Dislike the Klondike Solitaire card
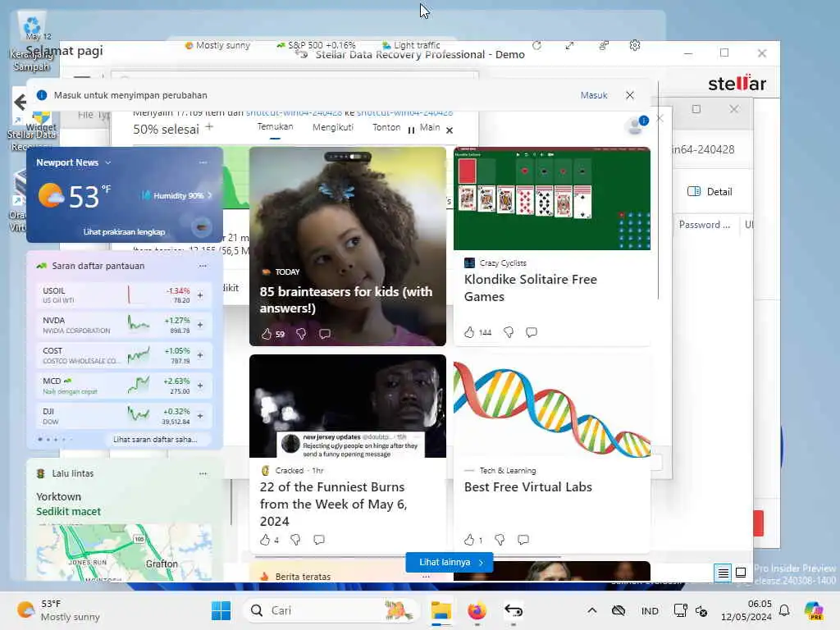The width and height of the screenshot is (840, 630). click(509, 332)
